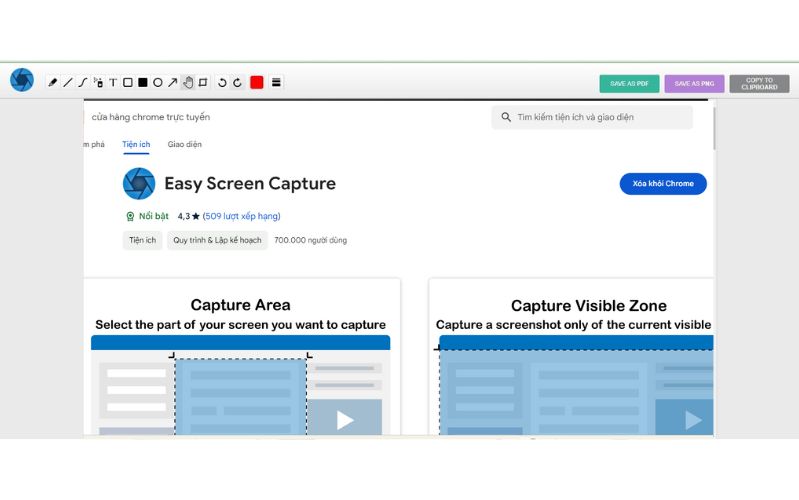Select the Text tool
799x500 pixels.
tap(113, 83)
